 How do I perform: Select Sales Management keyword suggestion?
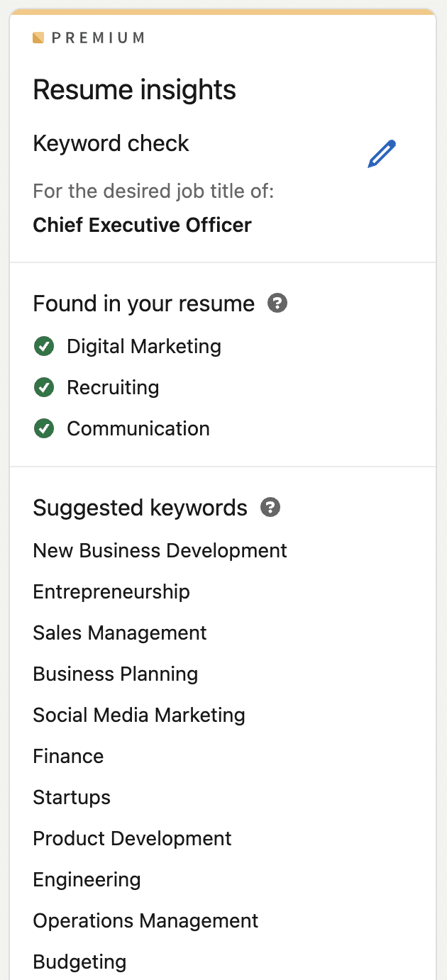tap(120, 633)
